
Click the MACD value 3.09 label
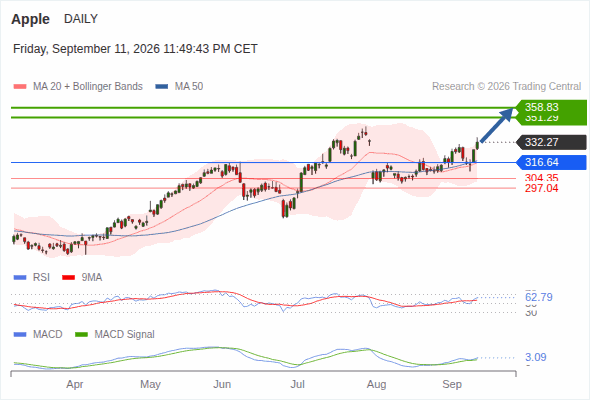(x=536, y=357)
